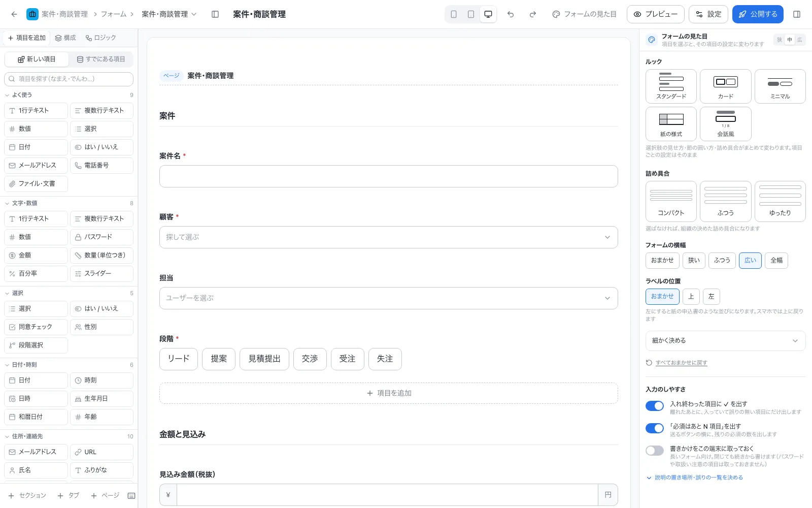Viewport: 812px width, 508px height.
Task: Choose the カード look
Action: (726, 86)
